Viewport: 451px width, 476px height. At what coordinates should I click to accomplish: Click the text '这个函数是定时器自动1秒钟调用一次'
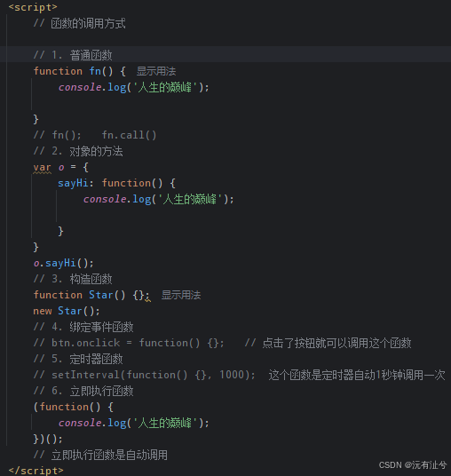357,375
